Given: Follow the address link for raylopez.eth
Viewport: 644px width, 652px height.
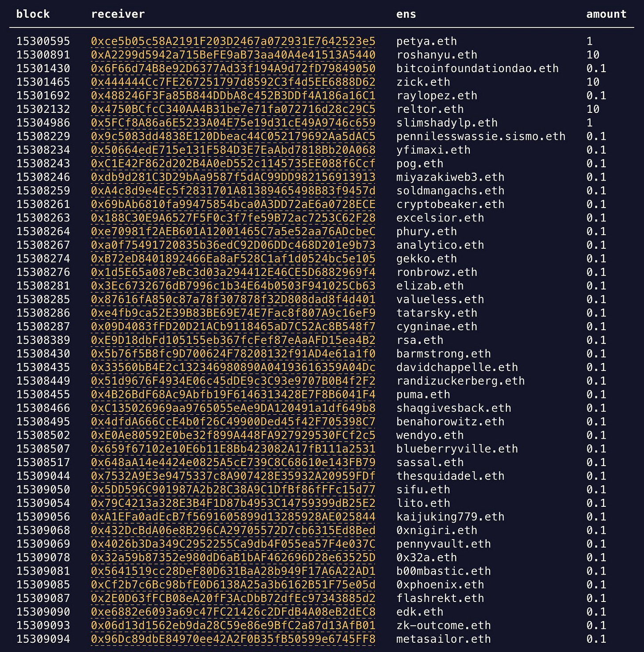Looking at the screenshot, I should coord(233,96).
